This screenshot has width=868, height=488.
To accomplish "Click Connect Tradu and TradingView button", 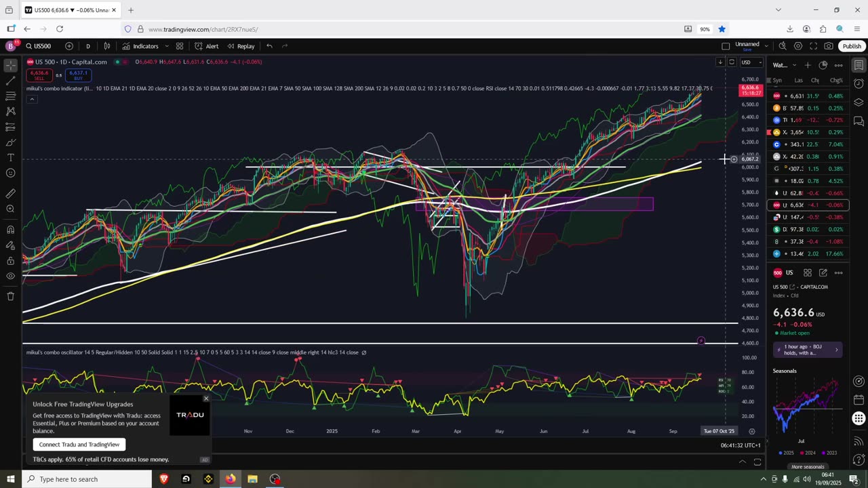I will point(79,445).
